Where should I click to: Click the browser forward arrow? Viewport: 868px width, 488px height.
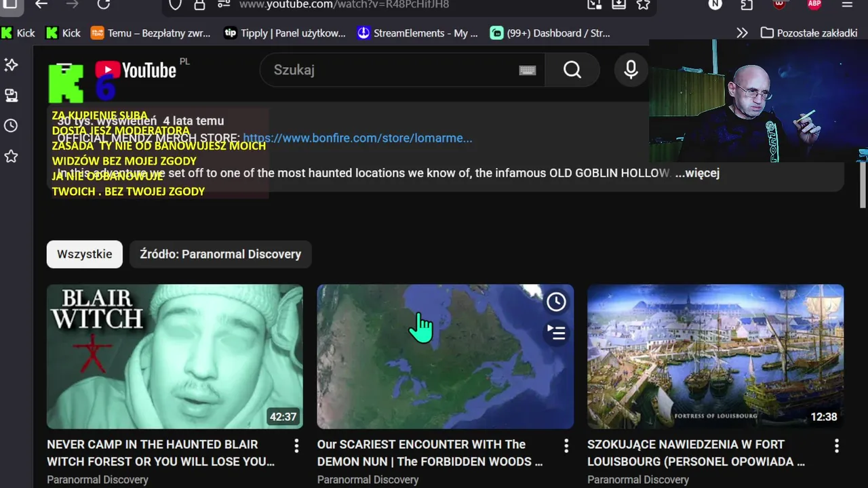point(73,4)
